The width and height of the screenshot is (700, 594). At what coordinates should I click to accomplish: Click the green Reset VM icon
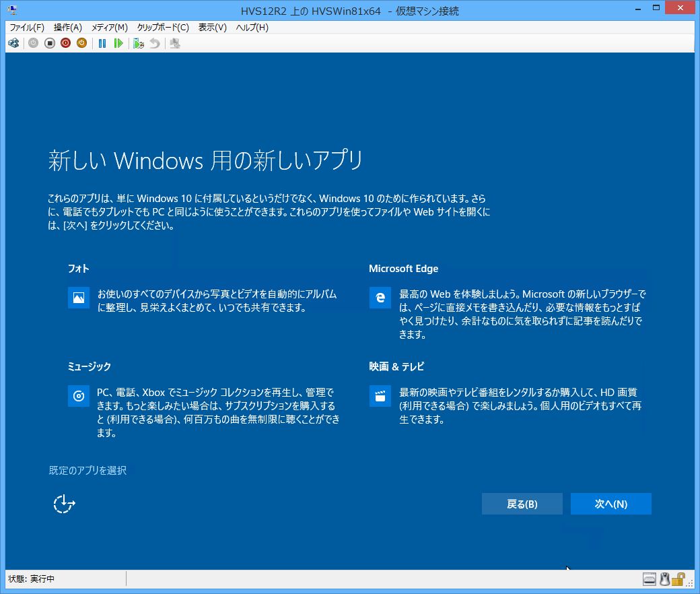(x=118, y=43)
